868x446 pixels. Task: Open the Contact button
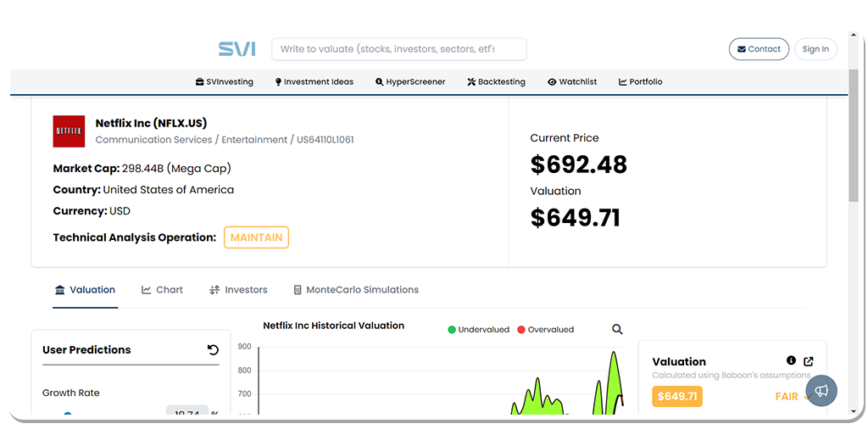tap(759, 49)
